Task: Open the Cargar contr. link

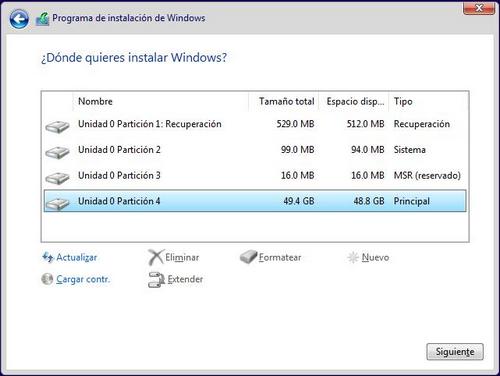Action: coord(83,279)
